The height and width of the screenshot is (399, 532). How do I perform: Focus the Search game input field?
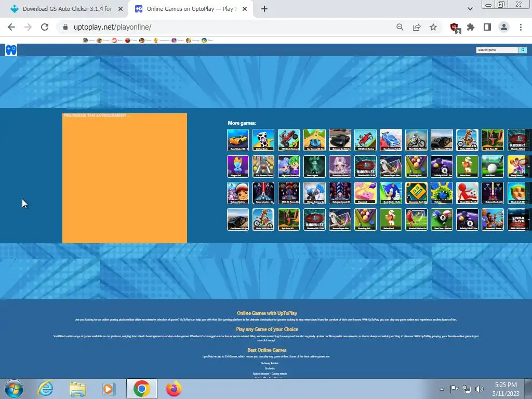497,50
